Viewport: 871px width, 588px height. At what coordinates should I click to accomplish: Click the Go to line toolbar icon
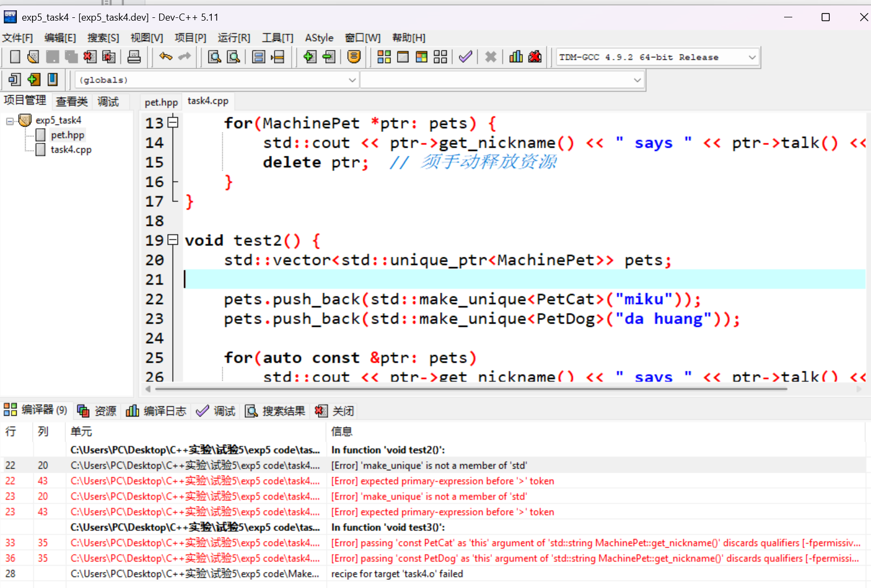click(x=277, y=57)
